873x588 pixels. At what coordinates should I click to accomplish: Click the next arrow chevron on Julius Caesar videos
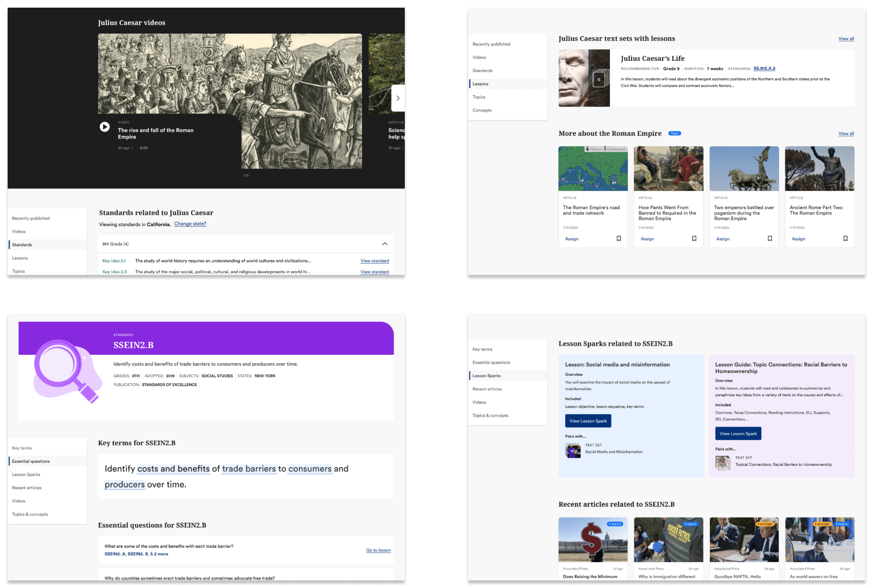point(398,98)
